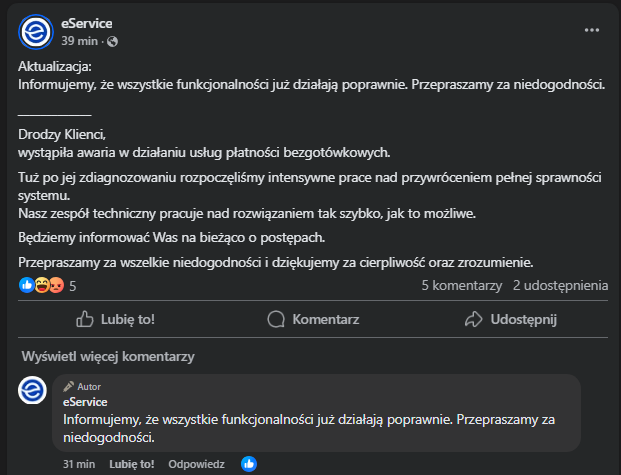
Task: Click the angry reaction emoji icon
Action: 56,285
